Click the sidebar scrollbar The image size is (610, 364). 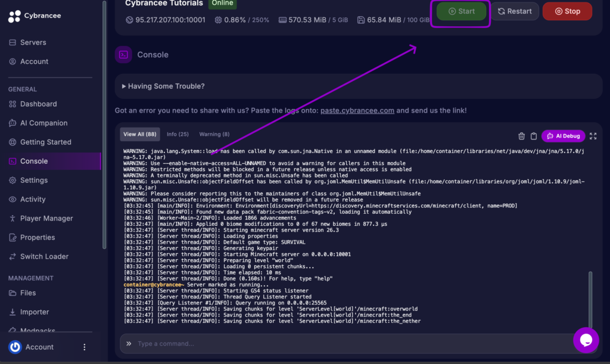[104, 125]
